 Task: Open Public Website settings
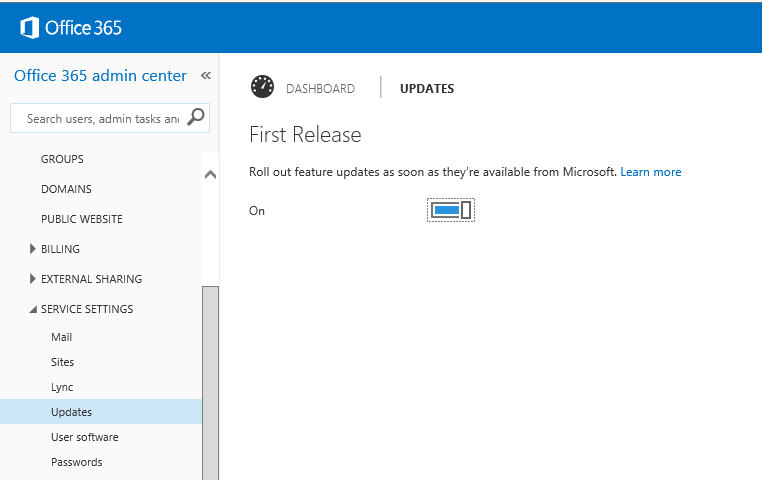click(x=82, y=219)
